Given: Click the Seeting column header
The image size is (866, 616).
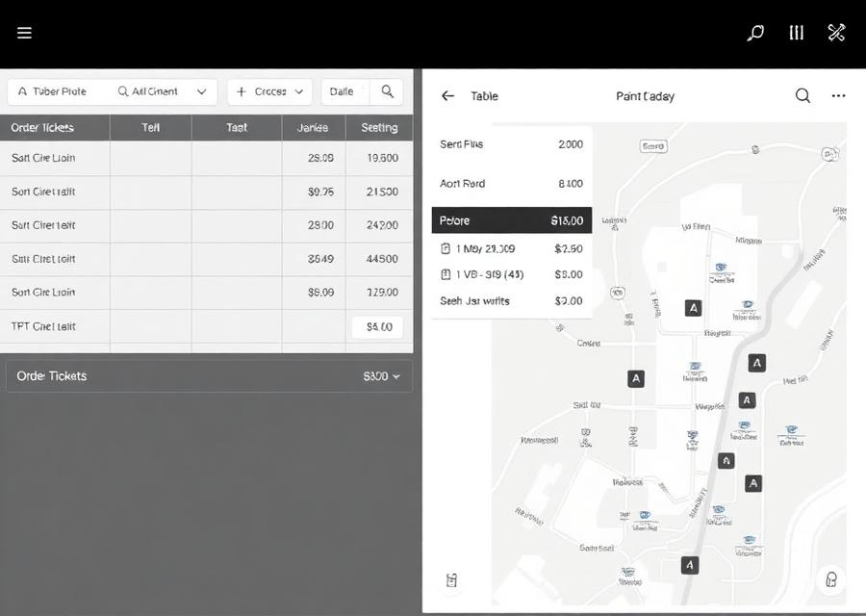Looking at the screenshot, I should point(379,128).
